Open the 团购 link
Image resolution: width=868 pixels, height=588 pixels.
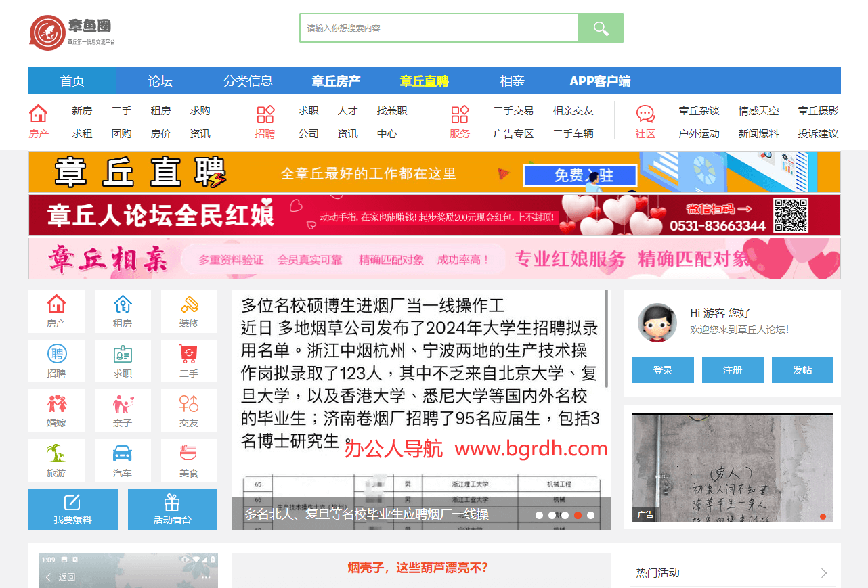(x=121, y=134)
